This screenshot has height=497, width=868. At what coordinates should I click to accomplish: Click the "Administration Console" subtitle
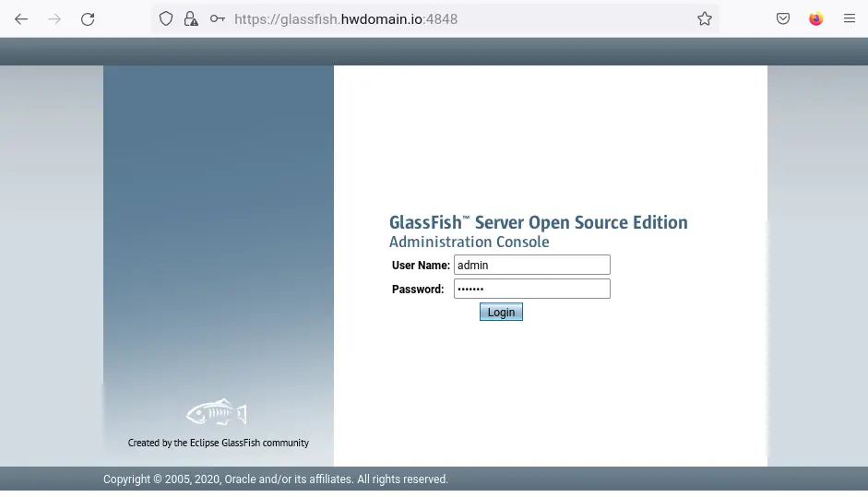[469, 242]
